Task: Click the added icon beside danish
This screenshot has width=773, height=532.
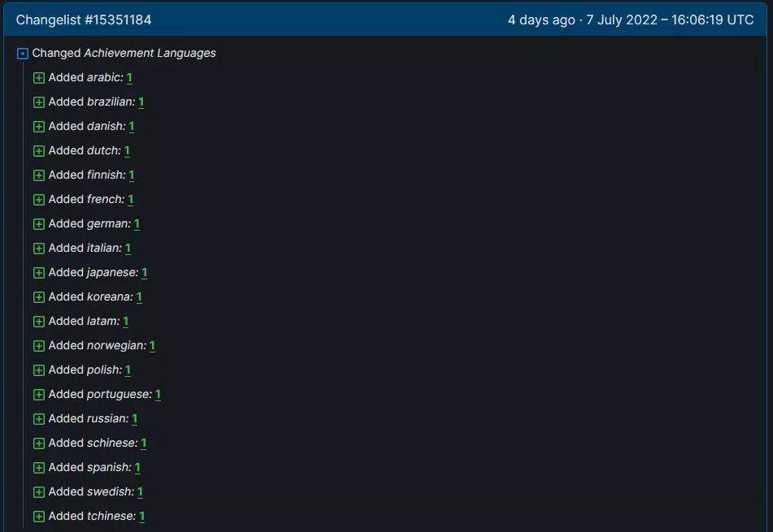Action: pos(39,127)
